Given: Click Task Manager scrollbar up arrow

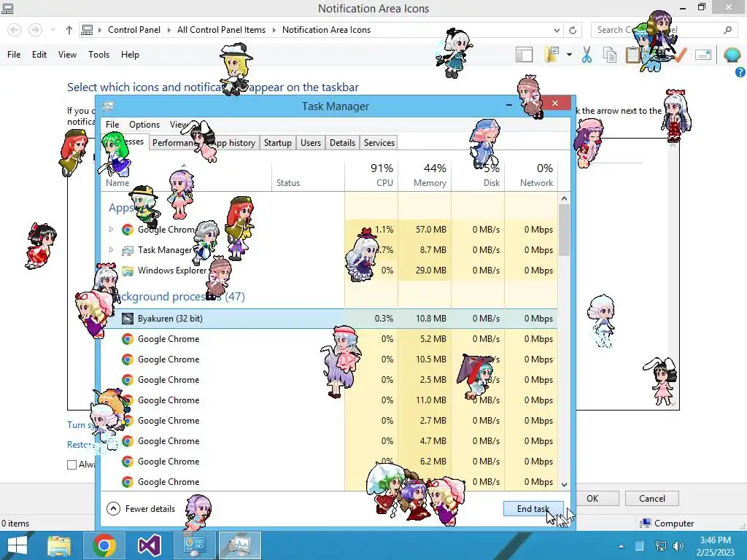Looking at the screenshot, I should pyautogui.click(x=564, y=198).
